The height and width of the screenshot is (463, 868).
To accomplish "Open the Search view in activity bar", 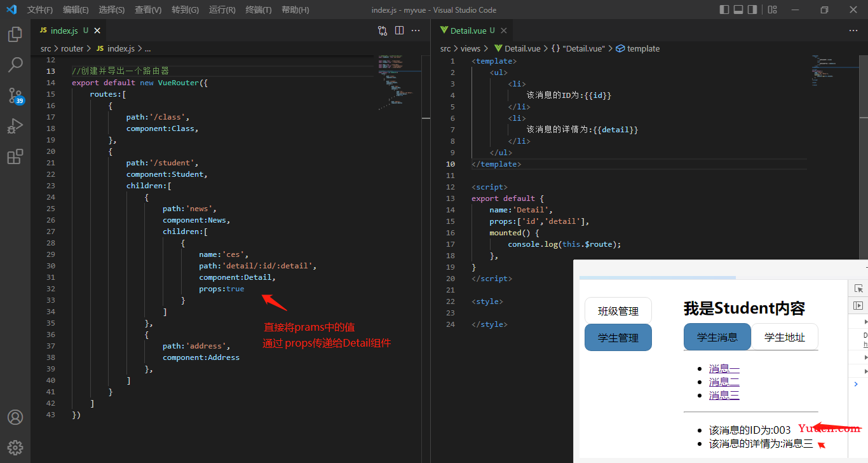I will point(15,65).
